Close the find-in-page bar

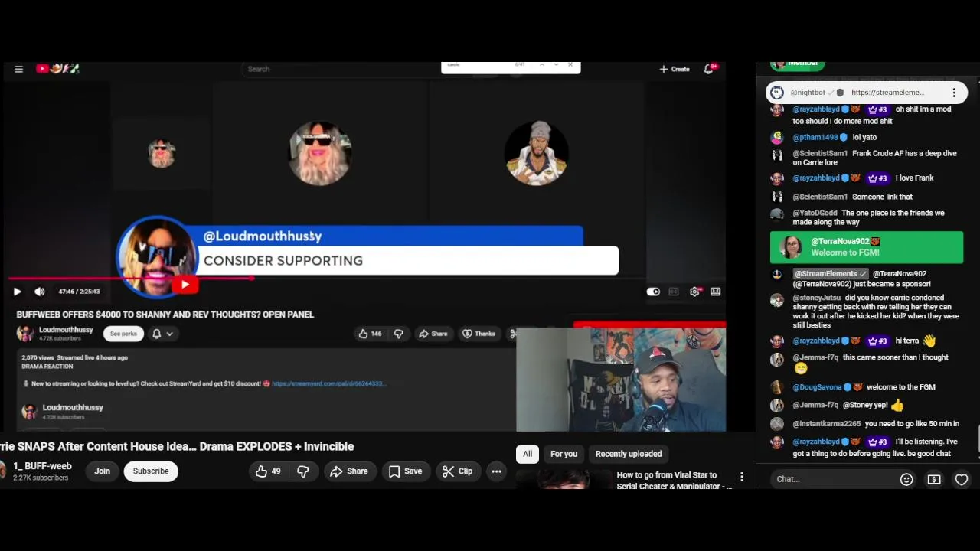570,65
